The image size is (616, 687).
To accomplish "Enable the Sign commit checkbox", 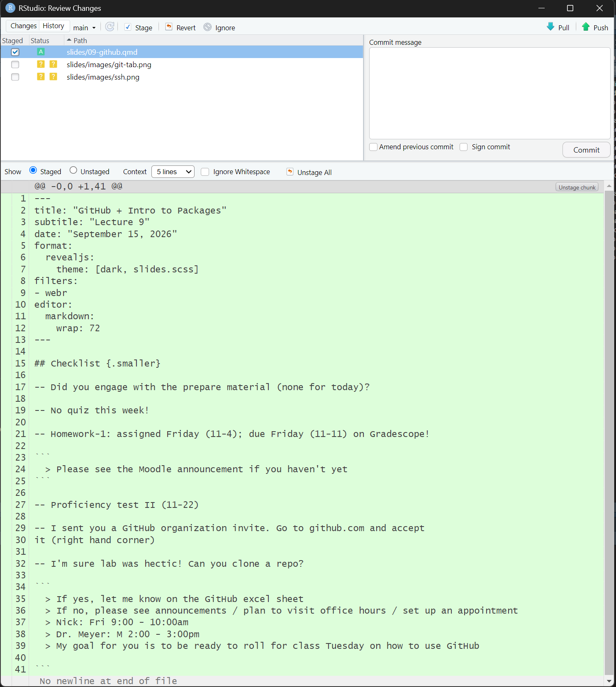I will [x=464, y=147].
